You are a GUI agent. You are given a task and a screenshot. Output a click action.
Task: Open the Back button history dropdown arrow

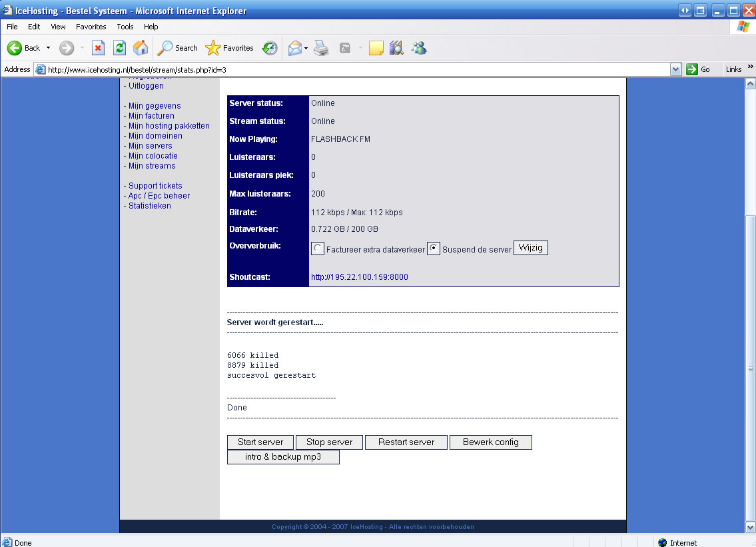48,48
